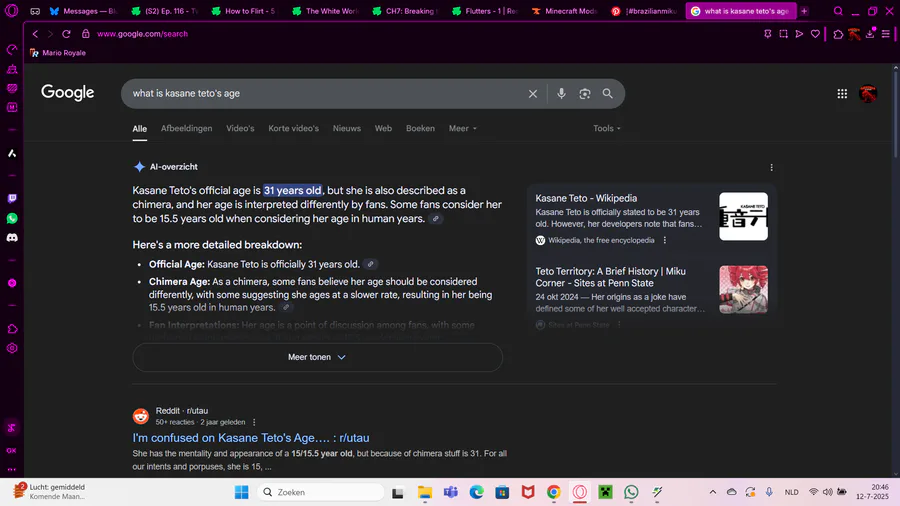Switch to the Afbeeldingen tab
900x506 pixels.
point(187,129)
